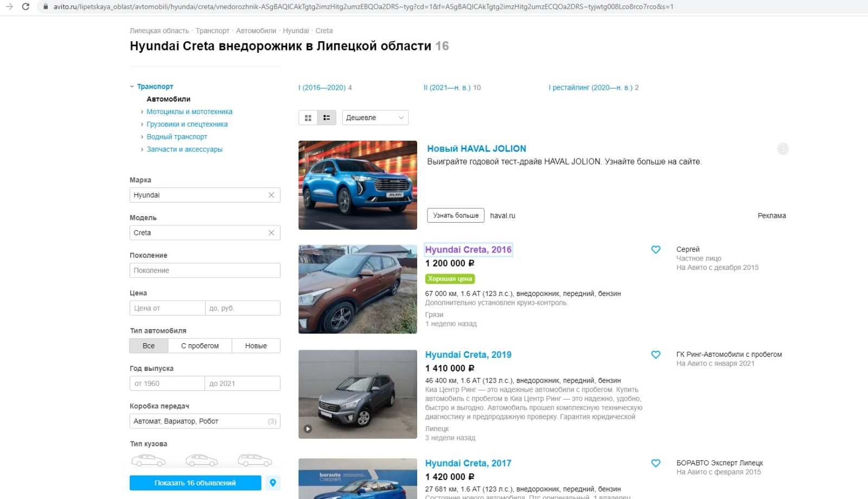Screen dimensions: 868x499
Task: Select Новые car type option
Action: tap(256, 346)
